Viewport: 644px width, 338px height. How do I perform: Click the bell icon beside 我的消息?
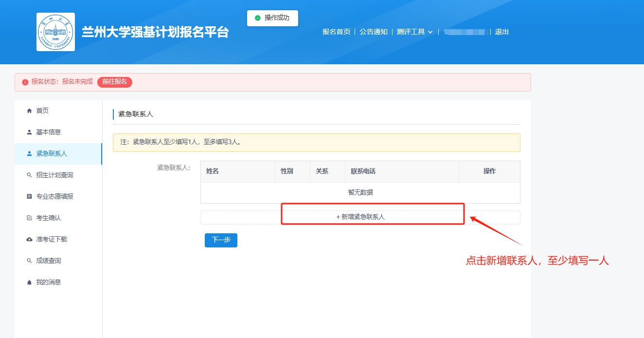[29, 282]
